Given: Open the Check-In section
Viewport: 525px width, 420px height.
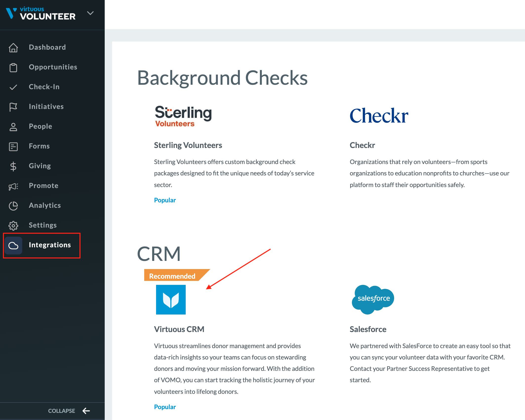Looking at the screenshot, I should pyautogui.click(x=44, y=87).
